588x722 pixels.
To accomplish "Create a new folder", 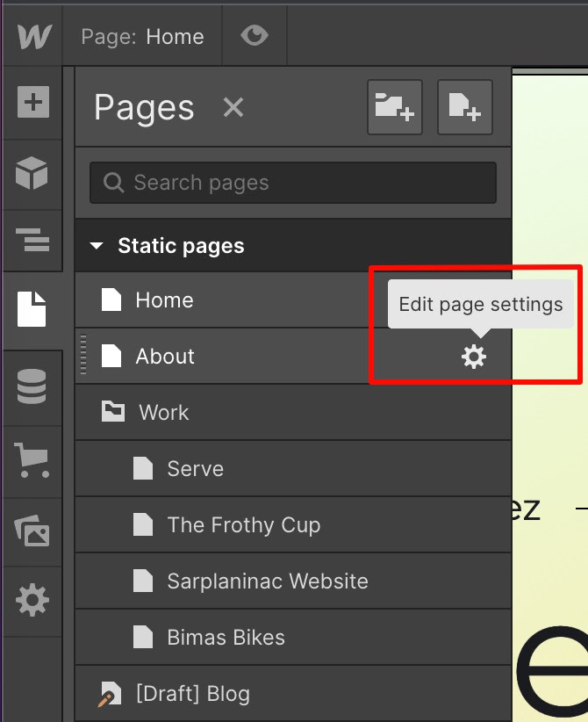I will (x=395, y=107).
